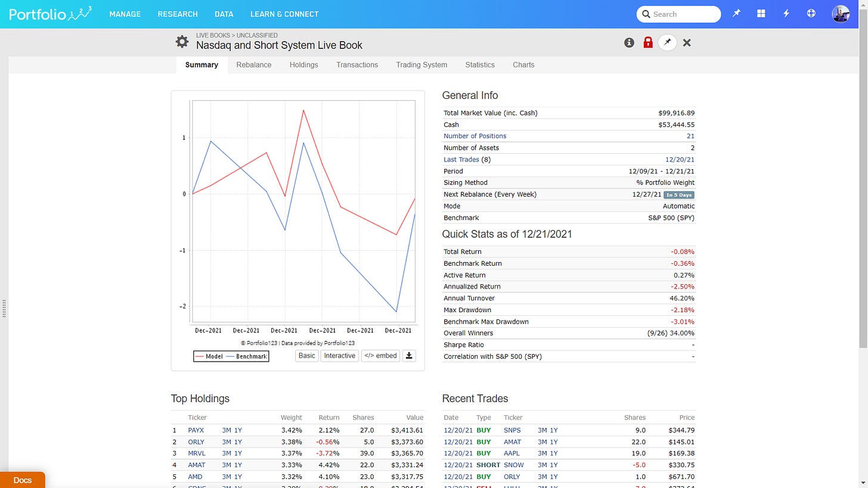Switch to the Transactions tab
The width and height of the screenshot is (868, 488).
tap(357, 65)
